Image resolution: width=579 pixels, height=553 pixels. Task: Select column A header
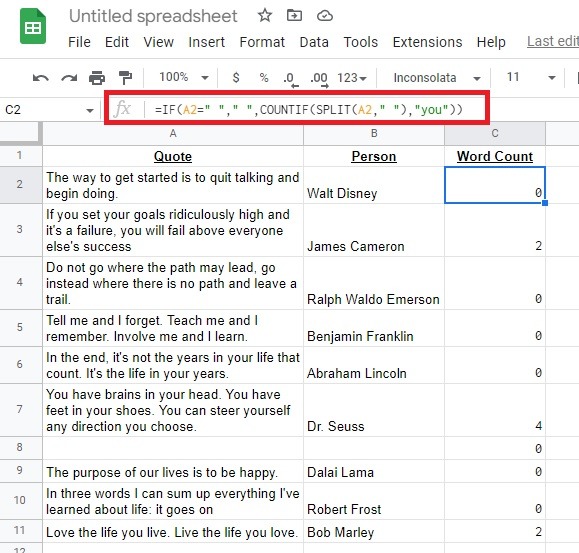(x=173, y=133)
